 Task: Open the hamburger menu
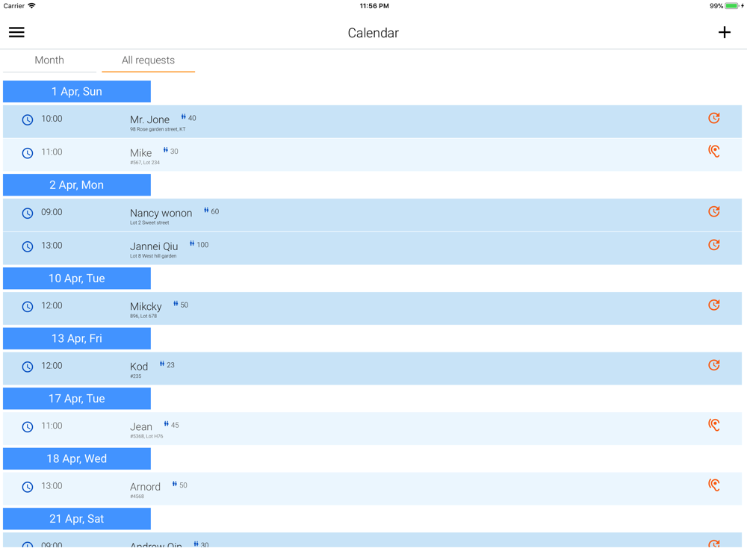pyautogui.click(x=16, y=32)
